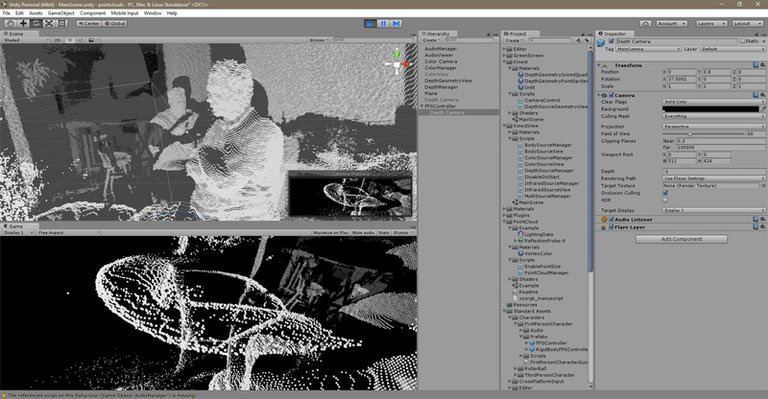
Task: Toggle scene effects image icon
Action: pos(91,40)
